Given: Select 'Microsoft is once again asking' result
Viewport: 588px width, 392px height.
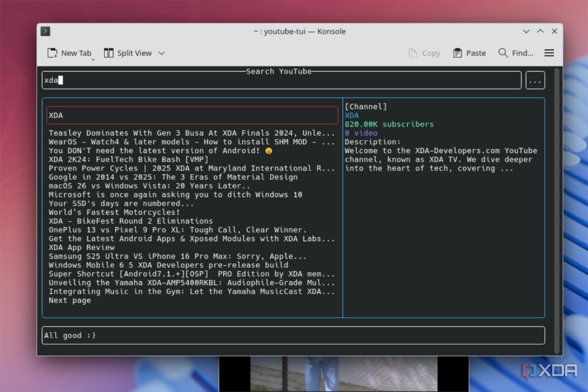Looking at the screenshot, I should pos(176,195).
